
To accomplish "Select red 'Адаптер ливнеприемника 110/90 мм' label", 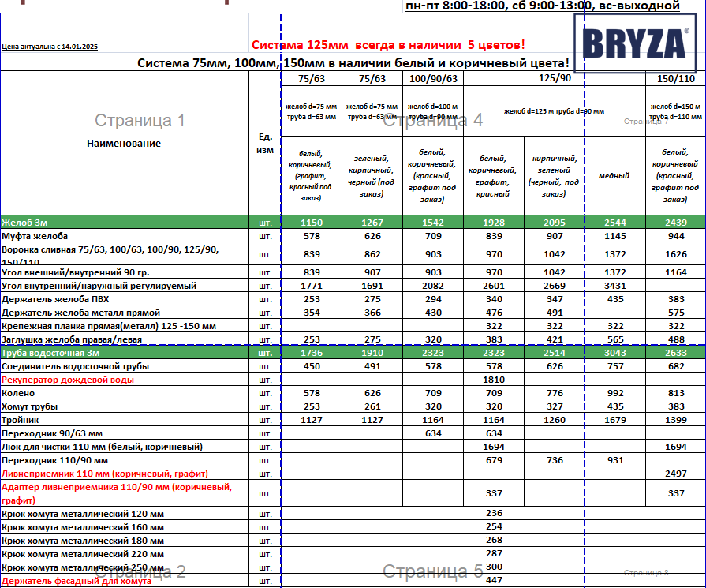I will (117, 493).
